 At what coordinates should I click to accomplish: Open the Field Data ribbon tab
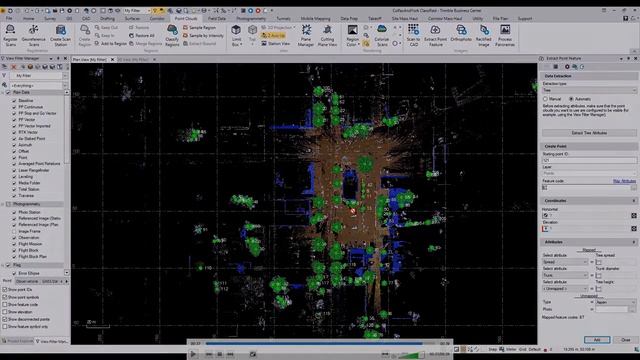coord(217,18)
